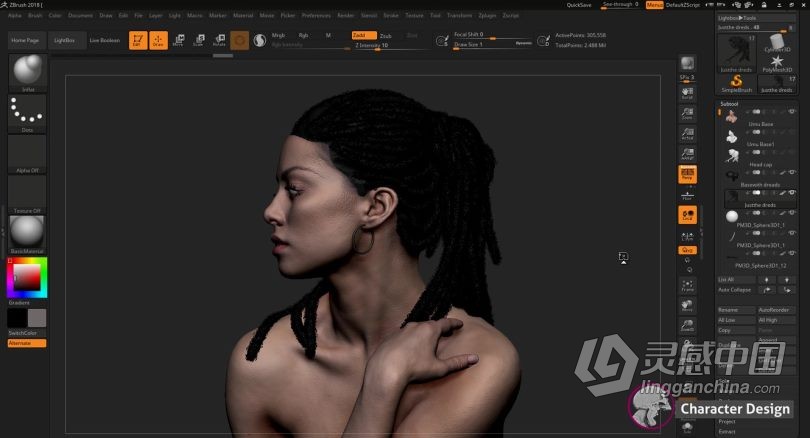Click the Zoom3D icon in right shelf
The width and height of the screenshot is (810, 438).
[x=687, y=325]
